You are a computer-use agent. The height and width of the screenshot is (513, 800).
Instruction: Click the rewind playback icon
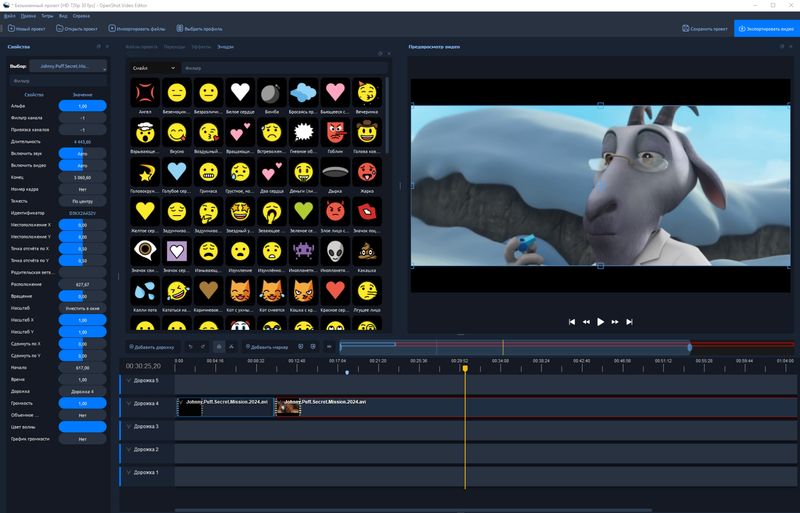(x=586, y=322)
